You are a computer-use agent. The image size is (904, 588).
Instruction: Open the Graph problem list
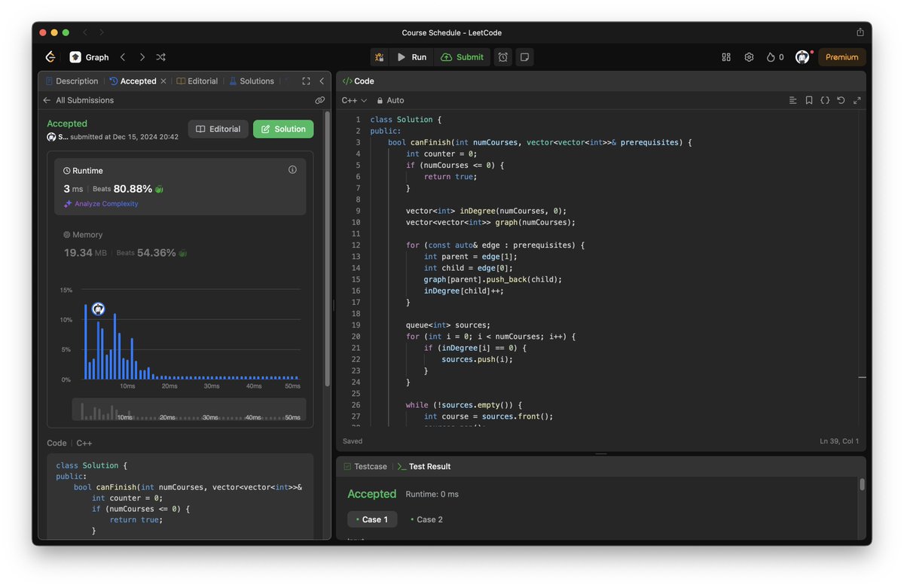[90, 57]
